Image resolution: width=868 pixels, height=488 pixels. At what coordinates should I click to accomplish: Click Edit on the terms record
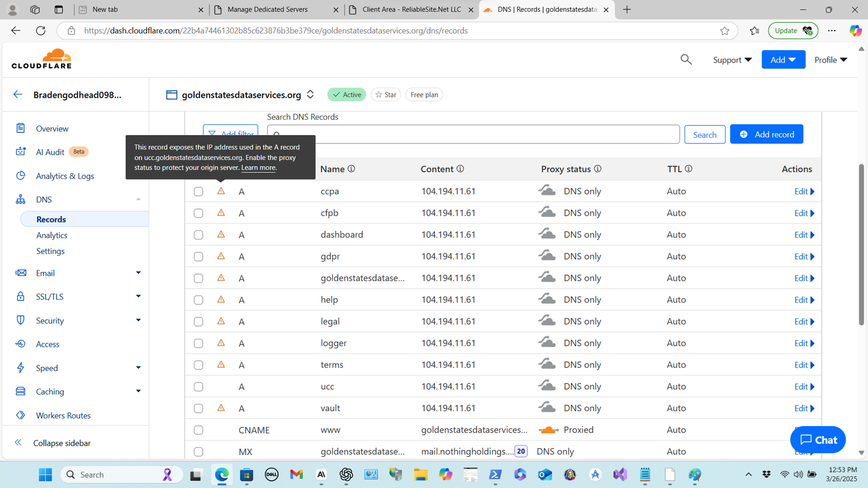click(x=804, y=365)
